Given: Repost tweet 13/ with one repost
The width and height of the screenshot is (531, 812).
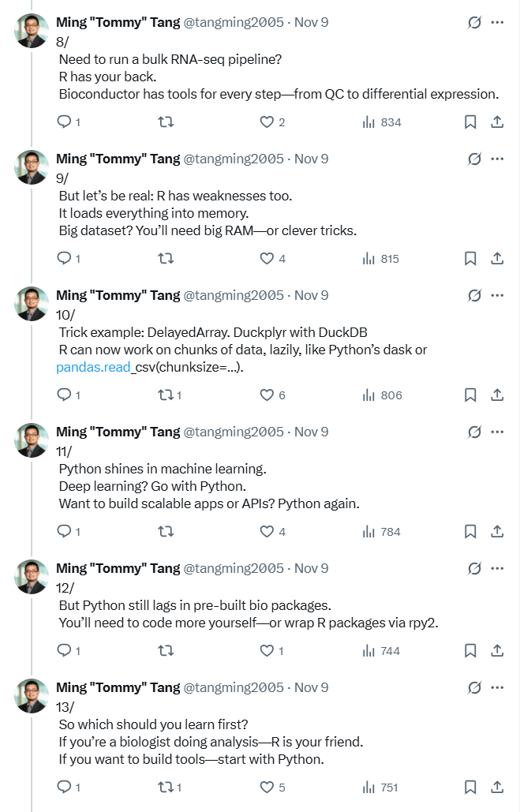Looking at the screenshot, I should pyautogui.click(x=166, y=788).
